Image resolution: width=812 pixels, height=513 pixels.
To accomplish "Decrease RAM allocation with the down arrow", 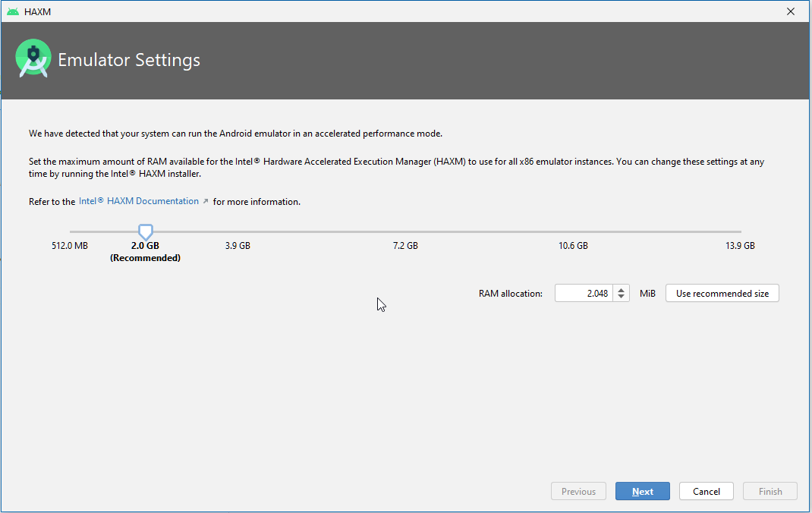I will coord(621,297).
